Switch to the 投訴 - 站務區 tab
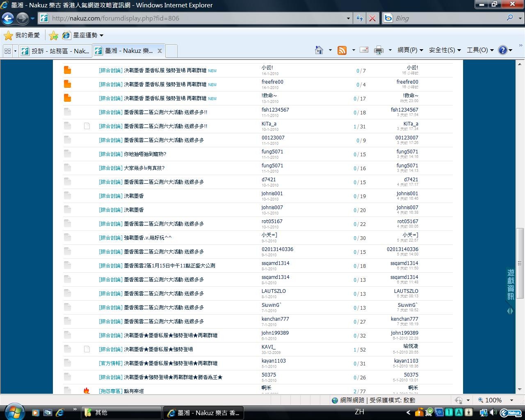Viewport: 525px width, 420px height. click(x=56, y=51)
